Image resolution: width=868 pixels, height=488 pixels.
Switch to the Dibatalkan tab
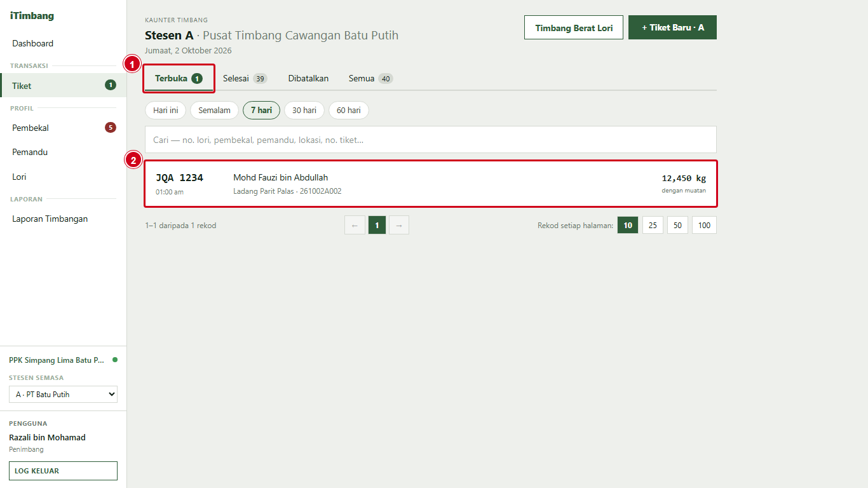coord(308,79)
